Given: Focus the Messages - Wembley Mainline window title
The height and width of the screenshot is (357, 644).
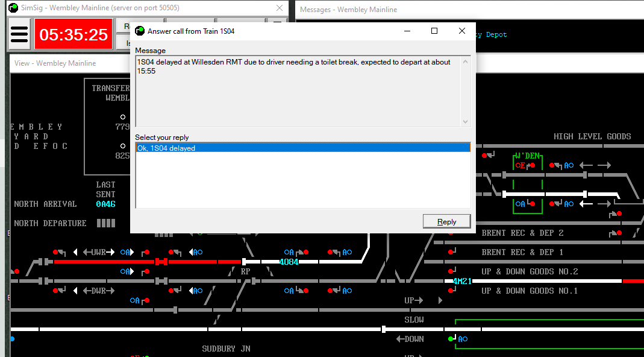Looking at the screenshot, I should tap(348, 10).
